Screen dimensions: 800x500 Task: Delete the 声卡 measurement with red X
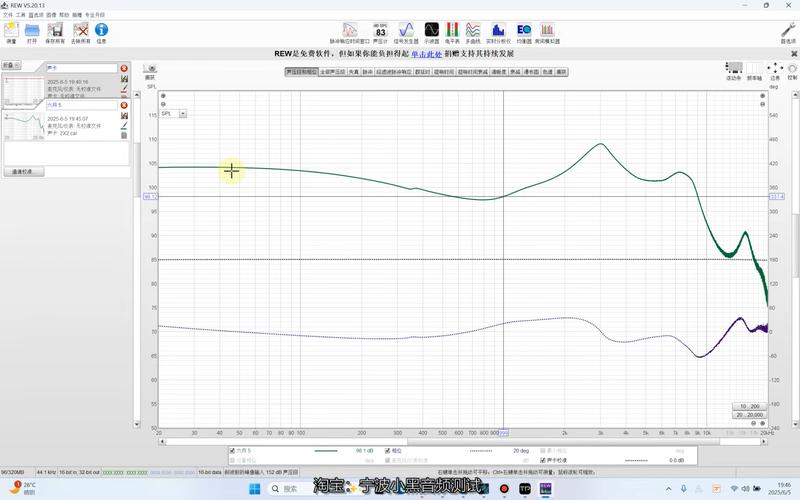[x=124, y=68]
